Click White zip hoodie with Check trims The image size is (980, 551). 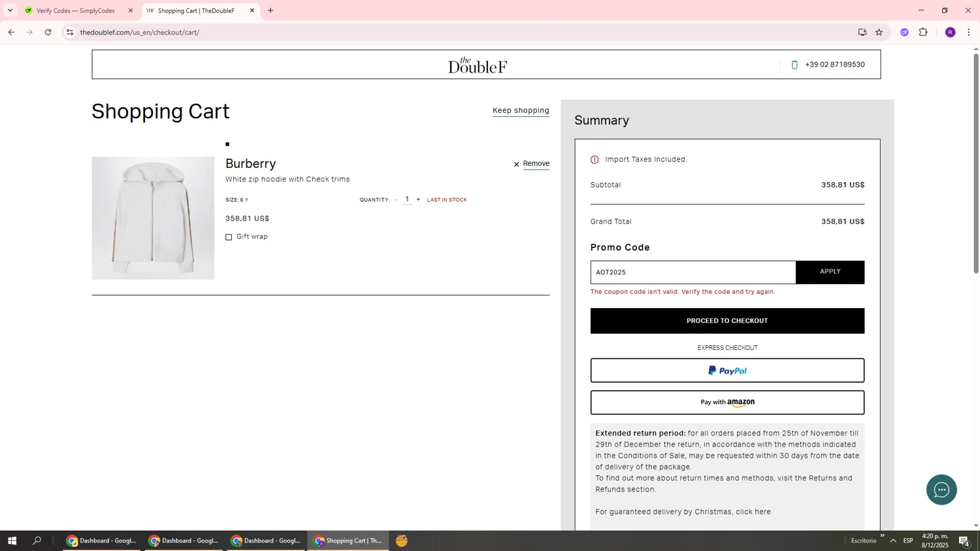[287, 180]
